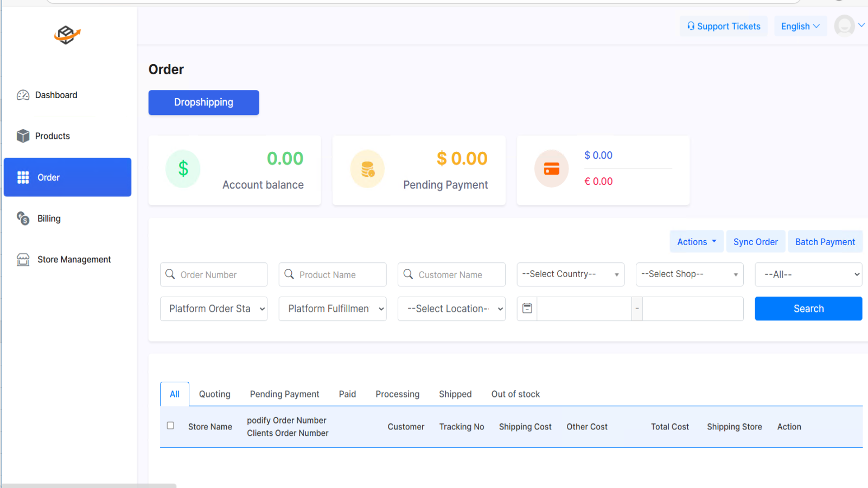This screenshot has height=488, width=868.
Task: Switch to the Shipped tab
Action: click(455, 394)
